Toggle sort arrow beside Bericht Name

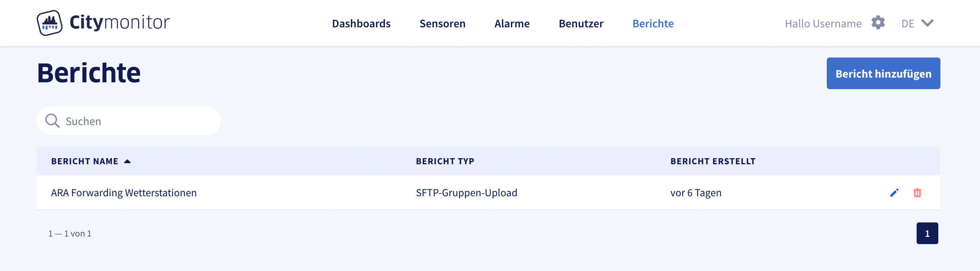pyautogui.click(x=127, y=161)
